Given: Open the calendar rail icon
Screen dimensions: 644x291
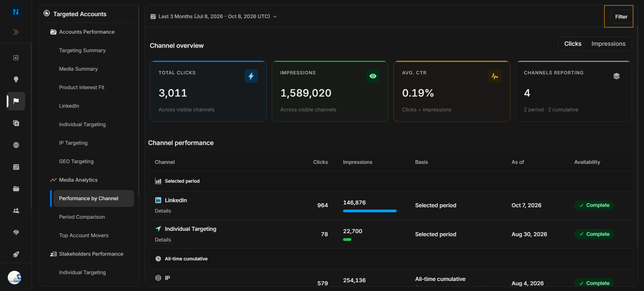Looking at the screenshot, I should [x=16, y=167].
